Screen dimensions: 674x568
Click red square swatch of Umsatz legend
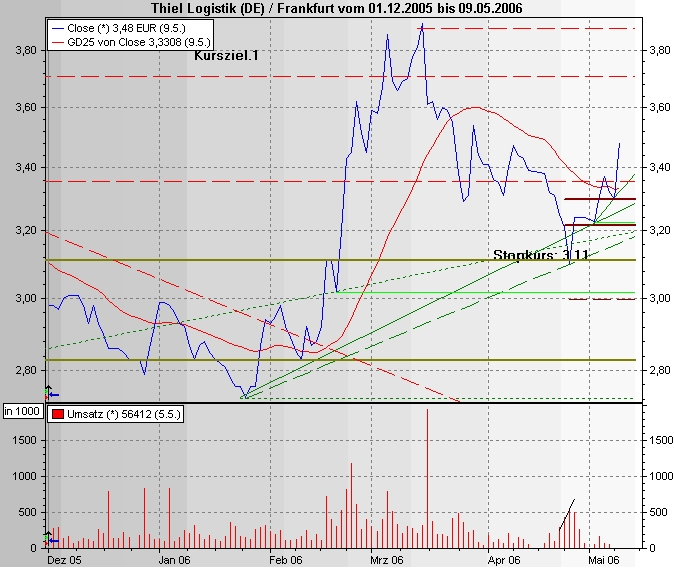point(58,414)
